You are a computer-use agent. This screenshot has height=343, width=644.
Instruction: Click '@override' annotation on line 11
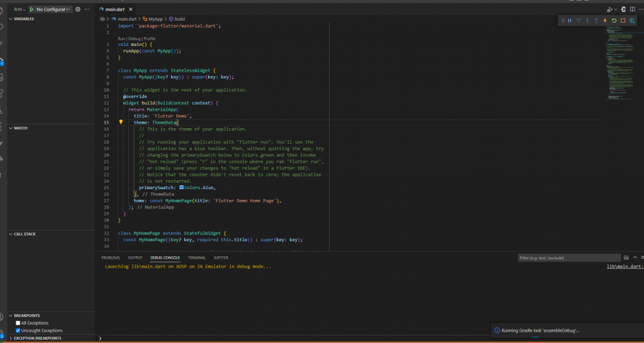(x=135, y=96)
